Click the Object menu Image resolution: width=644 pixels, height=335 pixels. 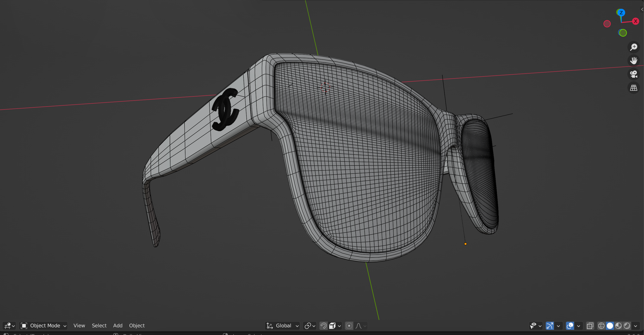[x=137, y=326]
